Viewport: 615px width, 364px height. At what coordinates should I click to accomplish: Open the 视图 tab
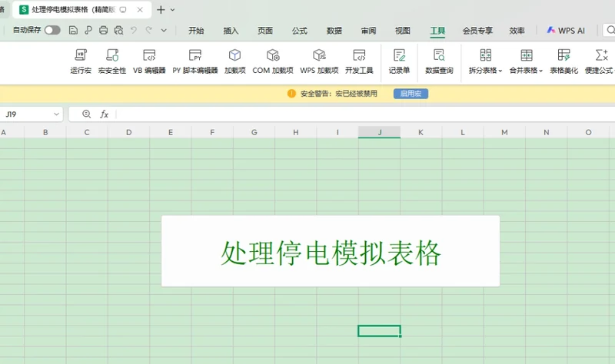tap(403, 31)
